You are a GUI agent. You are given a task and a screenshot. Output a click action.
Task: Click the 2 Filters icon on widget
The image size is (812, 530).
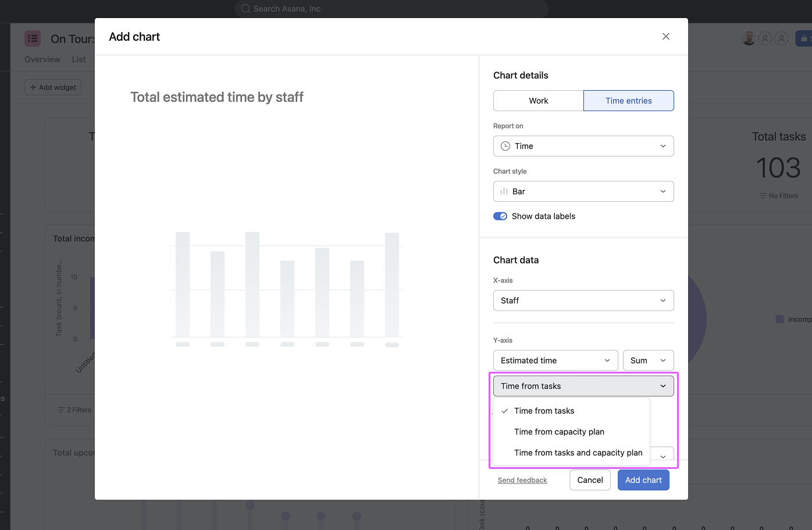point(61,410)
